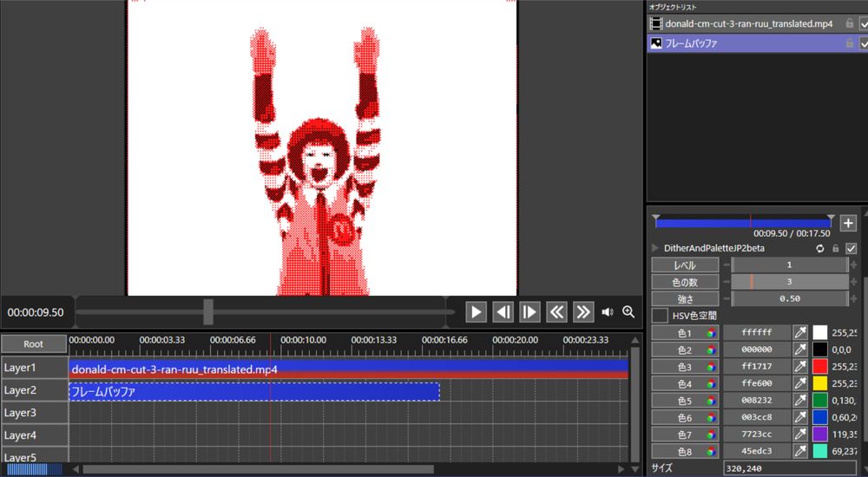Uncheck the donald-cm-cut video object visibility
Image resolution: width=868 pixels, height=477 pixels.
[x=864, y=24]
